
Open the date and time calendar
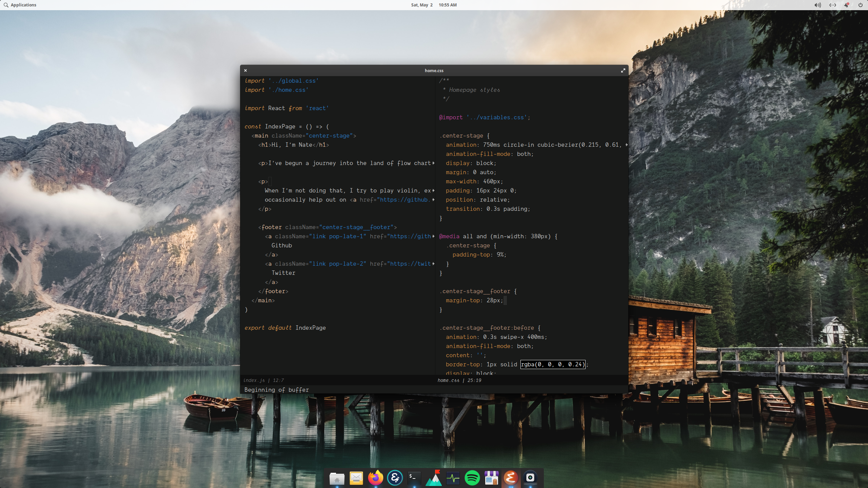tap(434, 5)
